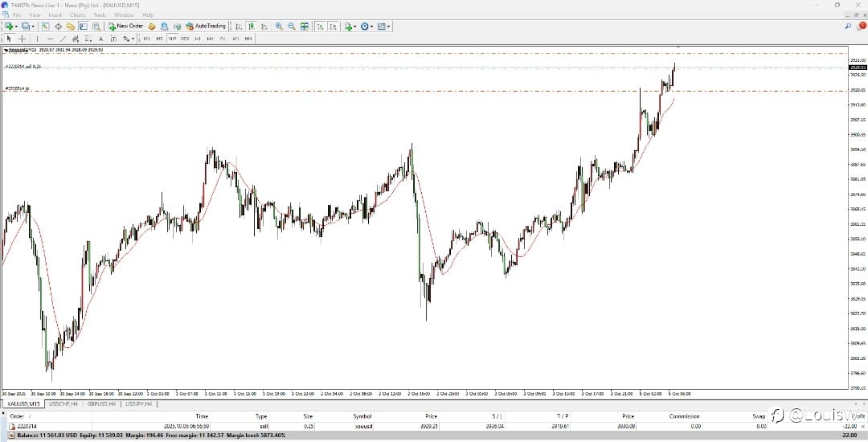
Task: Switch to Line Chart display
Action: point(264,26)
